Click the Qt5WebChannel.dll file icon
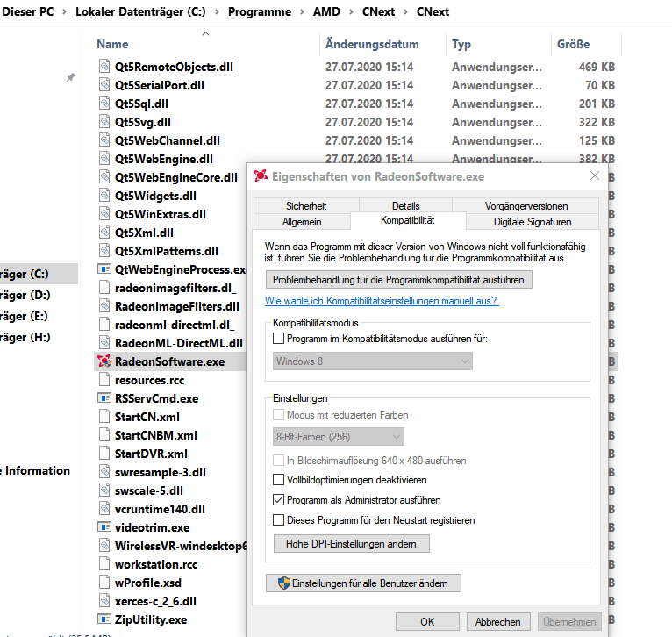The image size is (672, 637). tap(104, 140)
